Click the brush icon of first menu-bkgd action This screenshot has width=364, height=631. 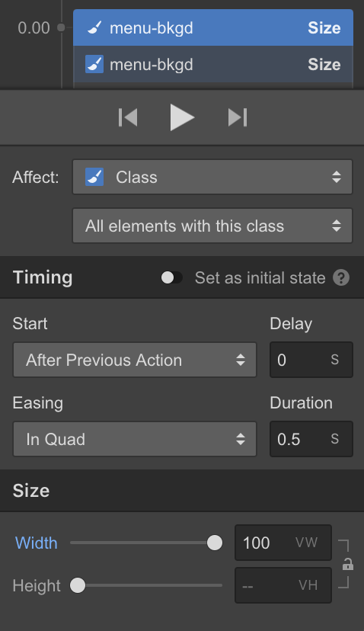pos(94,27)
